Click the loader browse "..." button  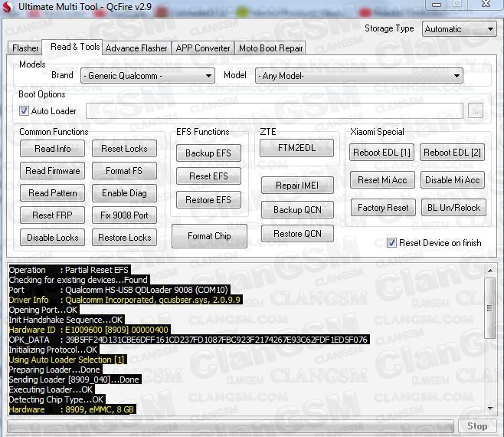(476, 111)
